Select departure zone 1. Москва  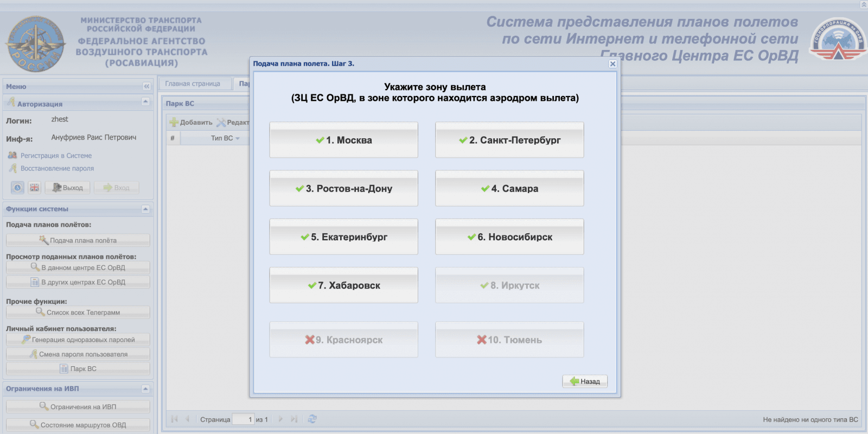(343, 140)
